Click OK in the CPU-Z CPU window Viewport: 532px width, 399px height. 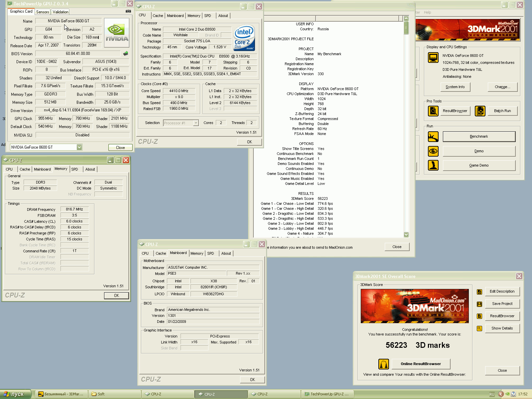pos(249,142)
